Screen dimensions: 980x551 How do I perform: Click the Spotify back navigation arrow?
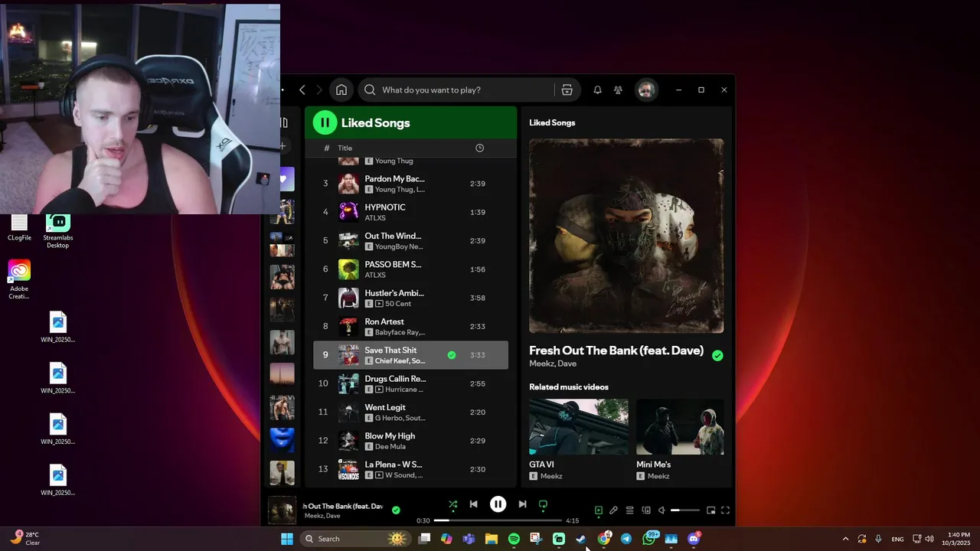pos(302,90)
